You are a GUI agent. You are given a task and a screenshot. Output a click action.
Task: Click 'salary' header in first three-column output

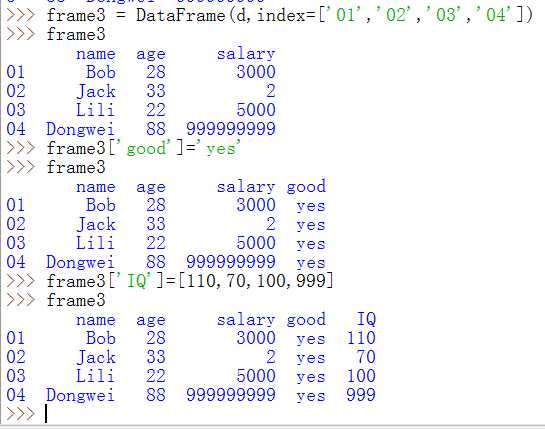point(246,54)
